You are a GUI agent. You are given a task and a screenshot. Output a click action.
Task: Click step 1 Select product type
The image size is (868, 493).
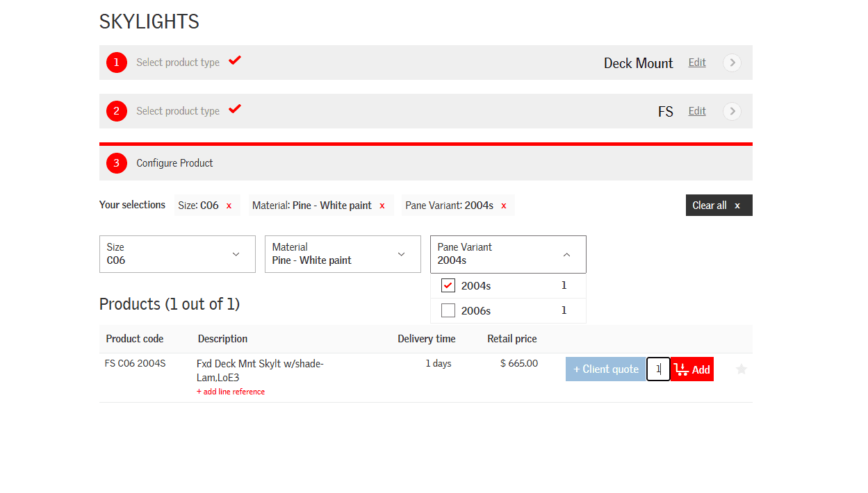pos(178,62)
